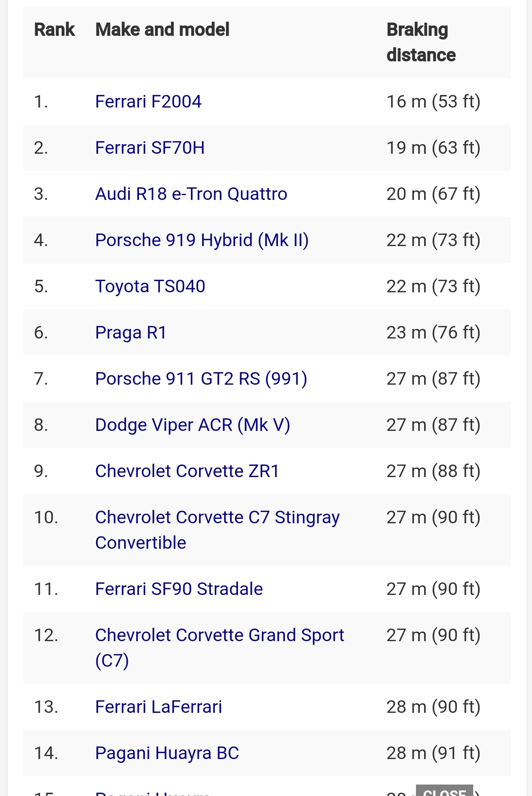The height and width of the screenshot is (796, 532).
Task: Open Porsche 919 Hybrid (Mk II) link
Action: (202, 240)
